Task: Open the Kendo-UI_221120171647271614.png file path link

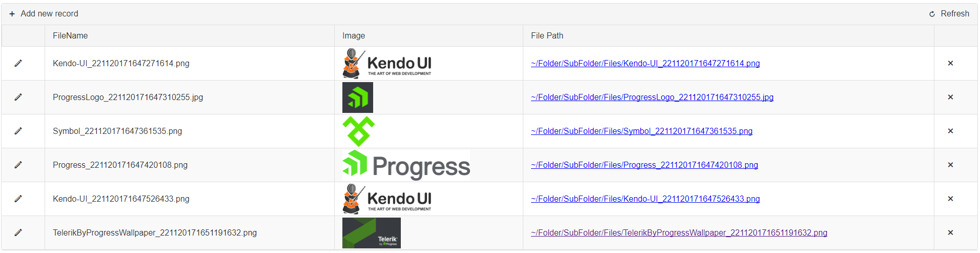Action: (x=645, y=63)
